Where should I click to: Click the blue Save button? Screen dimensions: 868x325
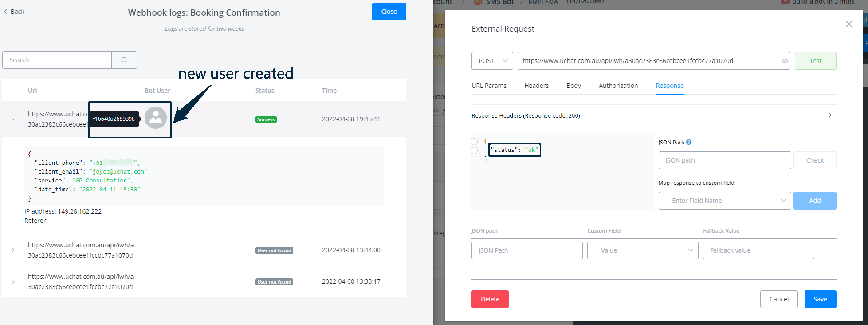click(820, 299)
